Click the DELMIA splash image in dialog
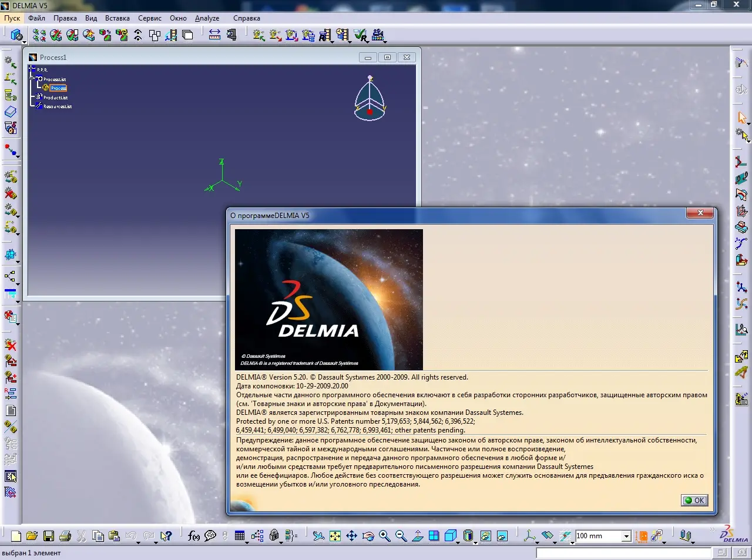Screen dimensions: 752x560 [329, 300]
